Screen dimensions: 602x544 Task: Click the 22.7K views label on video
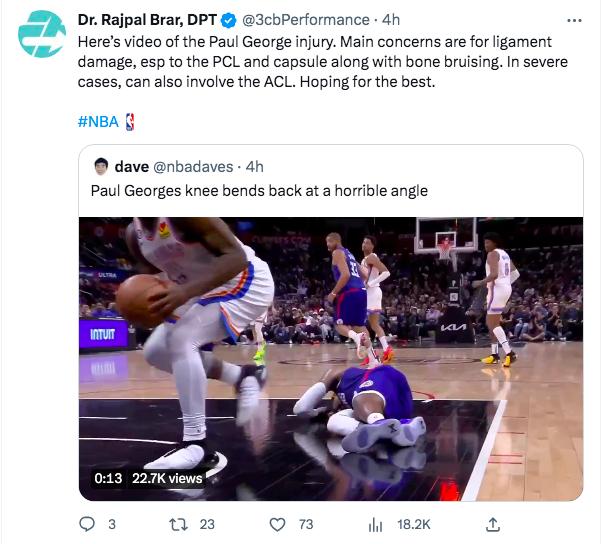(167, 478)
